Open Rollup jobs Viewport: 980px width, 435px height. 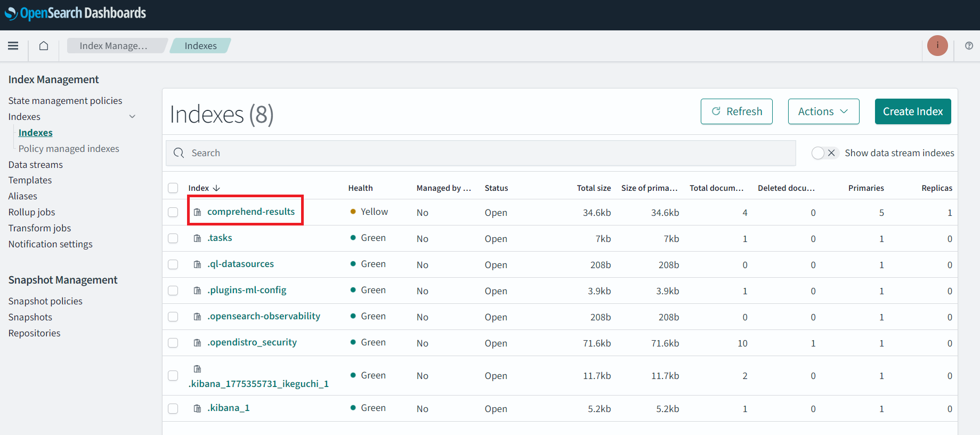(31, 212)
